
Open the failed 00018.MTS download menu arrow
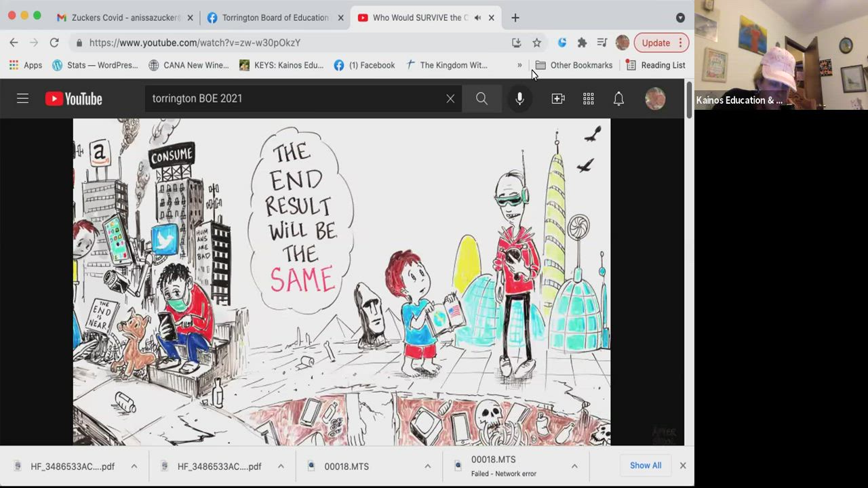574,466
